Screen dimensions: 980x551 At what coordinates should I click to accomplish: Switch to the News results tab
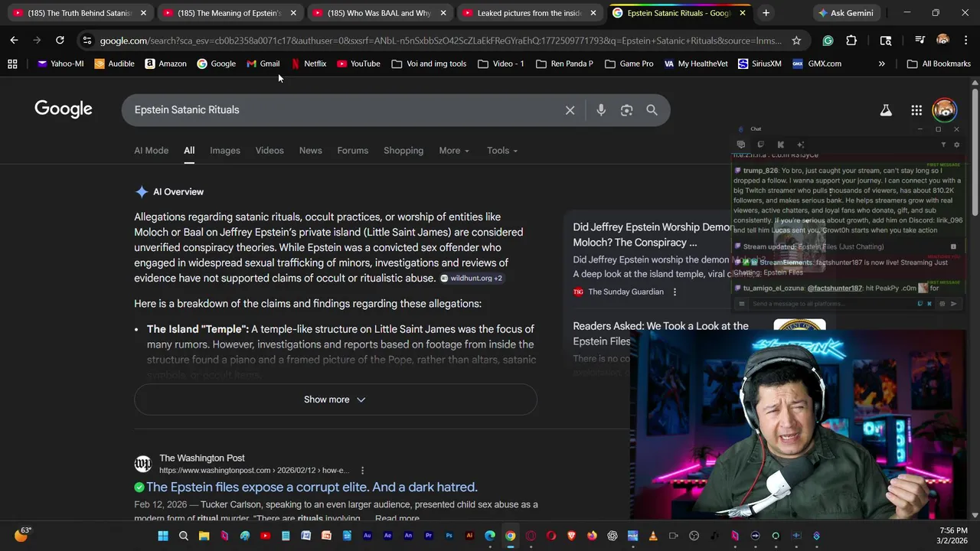(310, 151)
